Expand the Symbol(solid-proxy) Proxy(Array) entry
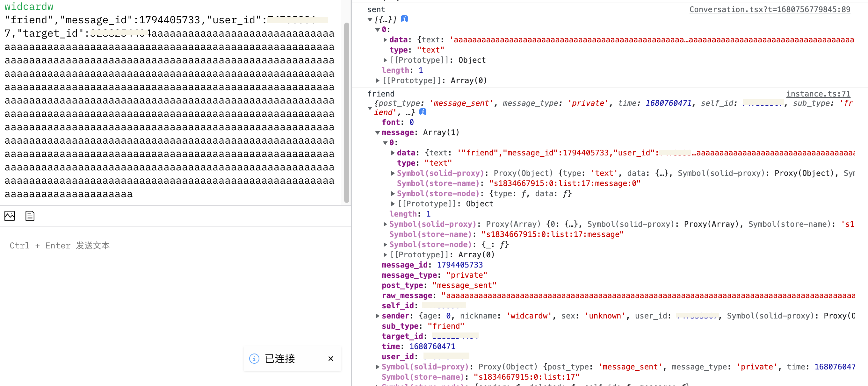 pos(385,224)
